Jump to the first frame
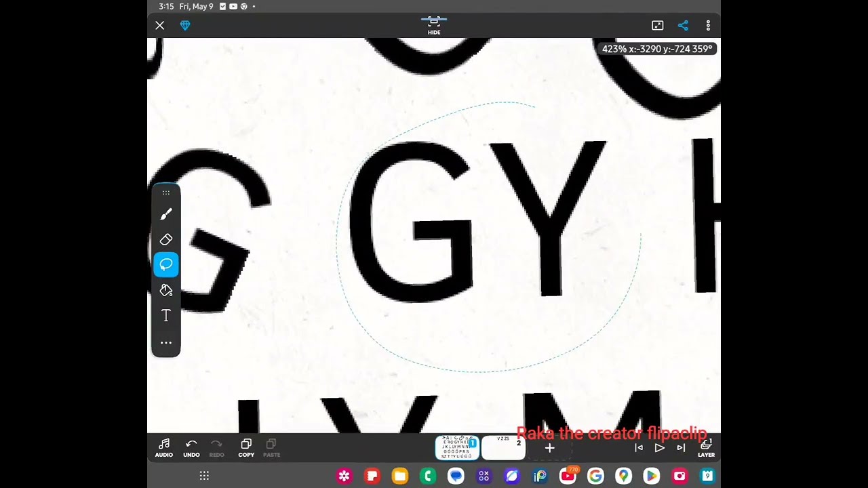 click(x=638, y=448)
